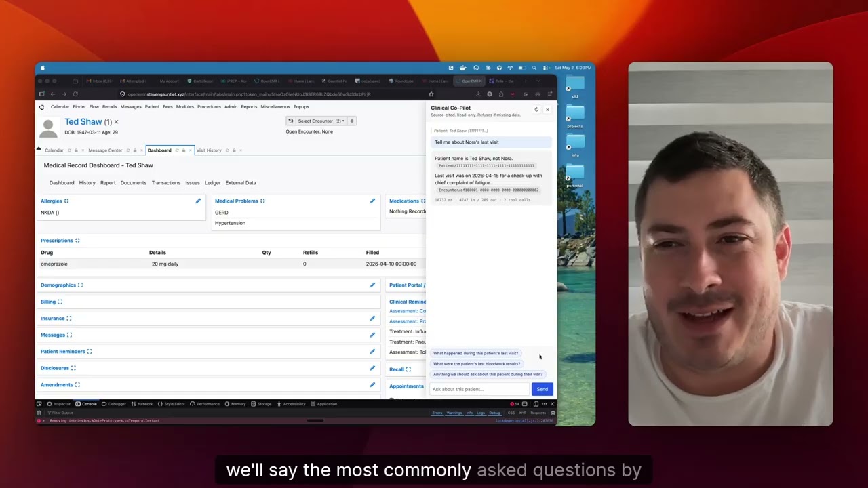Switch to the Message Center tab
The width and height of the screenshot is (868, 488).
(105, 150)
